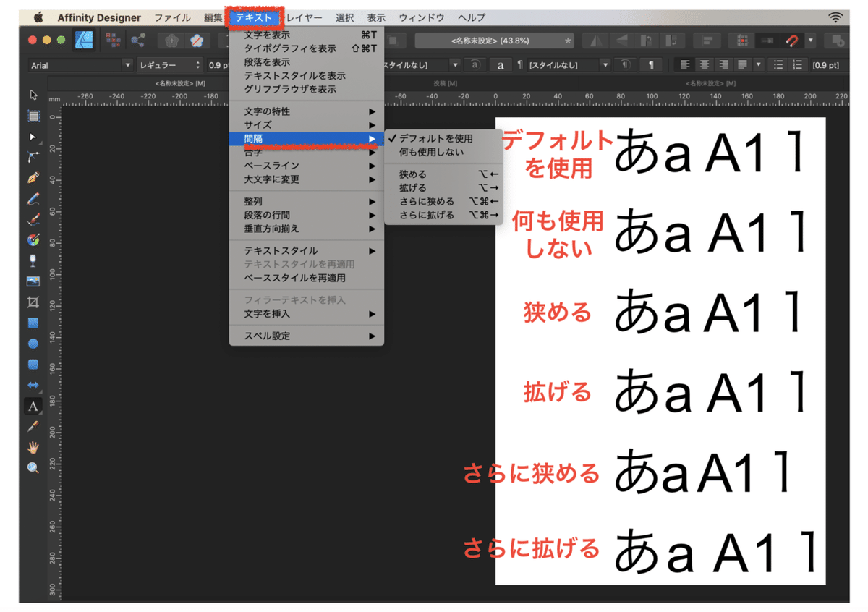Click the character style 'a' button
The image size is (868, 612).
pos(501,65)
